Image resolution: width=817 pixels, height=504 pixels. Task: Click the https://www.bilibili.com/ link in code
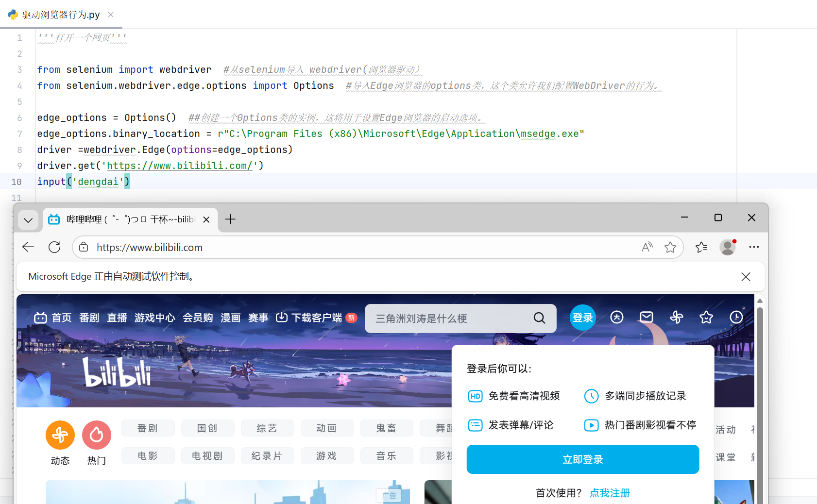[x=180, y=166]
